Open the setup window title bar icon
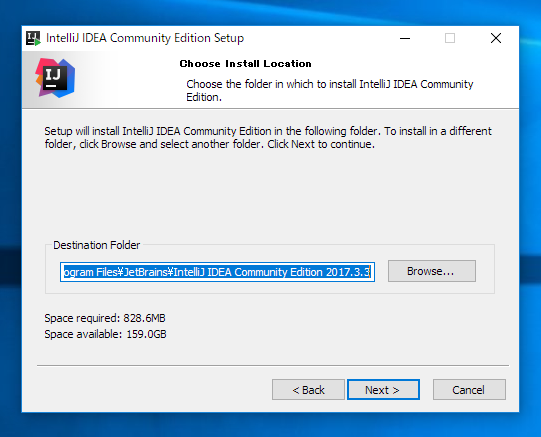The height and width of the screenshot is (437, 541). pyautogui.click(x=33, y=38)
